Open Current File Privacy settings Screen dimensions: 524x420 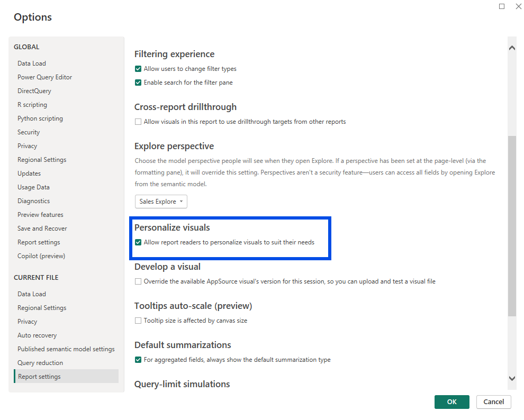click(x=28, y=322)
